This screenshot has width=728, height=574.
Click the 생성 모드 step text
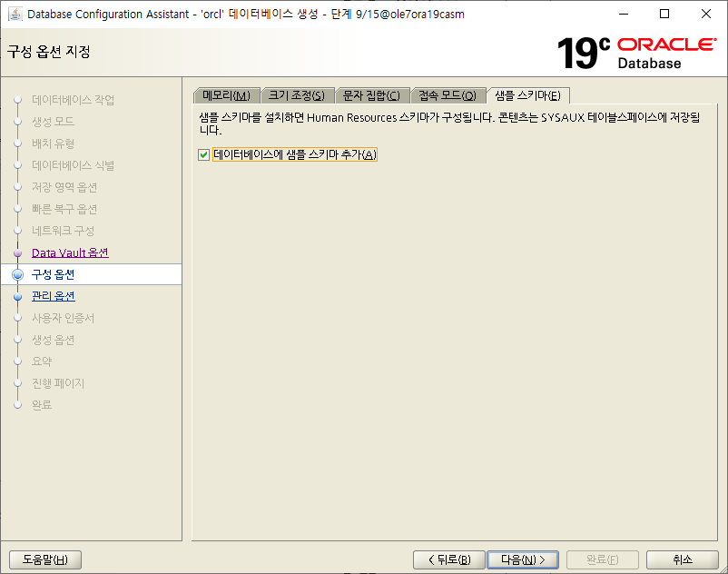[53, 122]
